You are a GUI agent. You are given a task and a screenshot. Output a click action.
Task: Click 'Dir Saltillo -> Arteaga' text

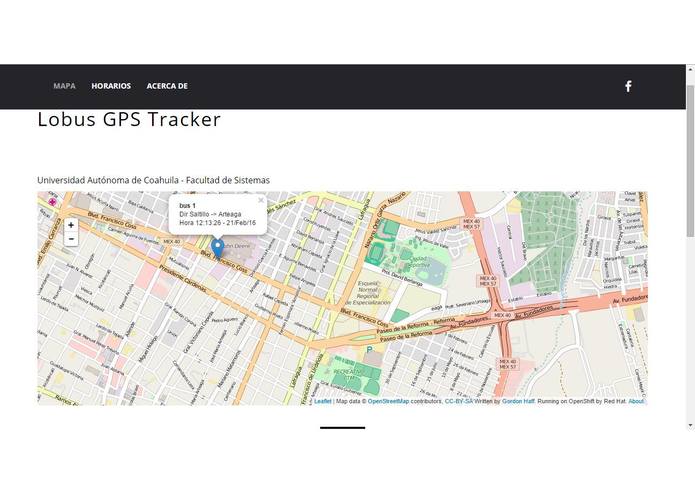tap(210, 214)
